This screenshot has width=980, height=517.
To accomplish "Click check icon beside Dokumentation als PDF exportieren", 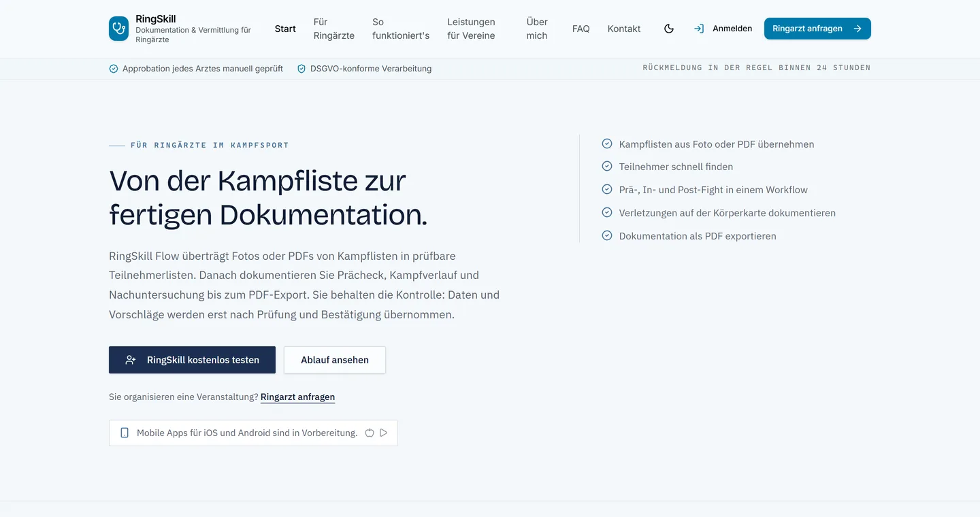I will point(607,235).
